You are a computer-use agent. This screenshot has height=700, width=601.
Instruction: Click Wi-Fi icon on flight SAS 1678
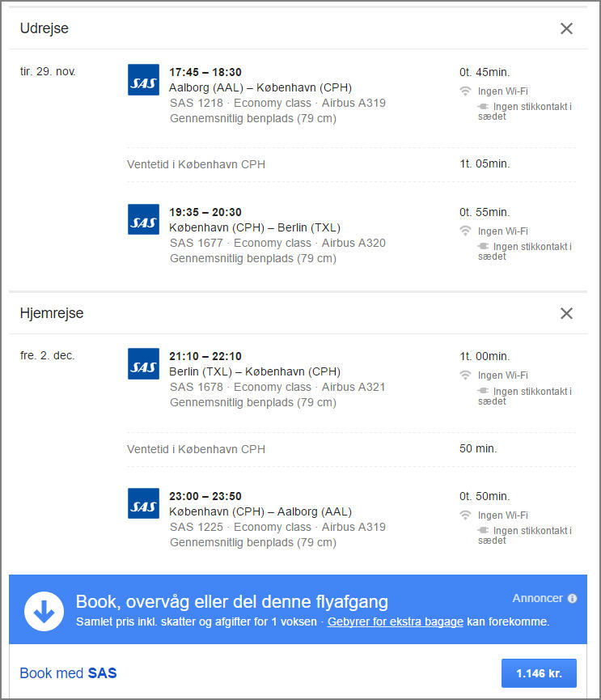coord(465,375)
